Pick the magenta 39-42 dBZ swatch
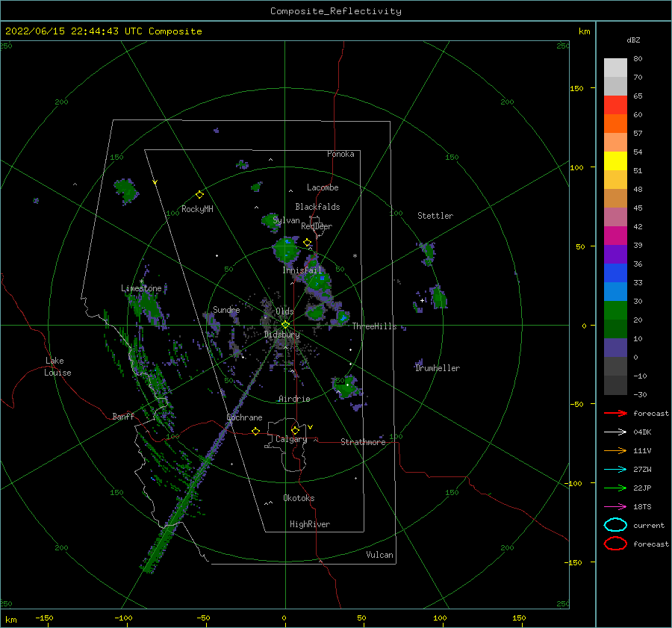The image size is (672, 628). pos(615,236)
